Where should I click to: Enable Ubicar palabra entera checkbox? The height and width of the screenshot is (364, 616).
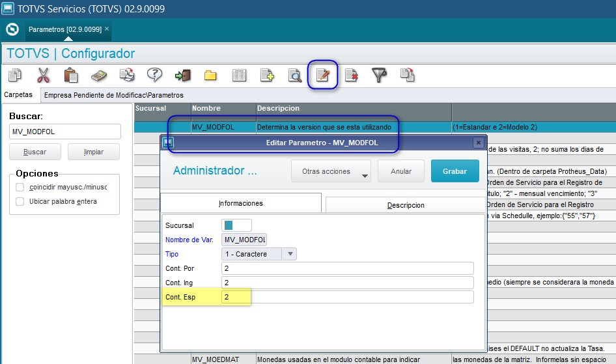point(20,201)
